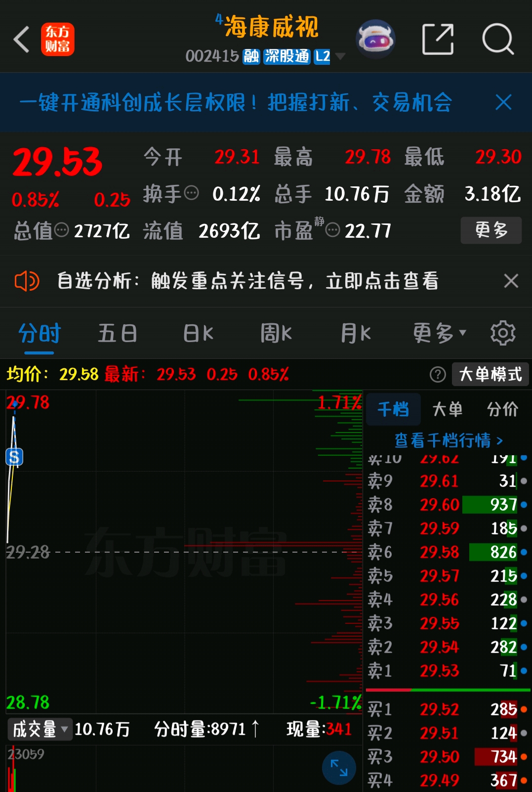Image resolution: width=532 pixels, height=792 pixels.
Task: Tap the 海康威视 stock title
Action: point(272,27)
